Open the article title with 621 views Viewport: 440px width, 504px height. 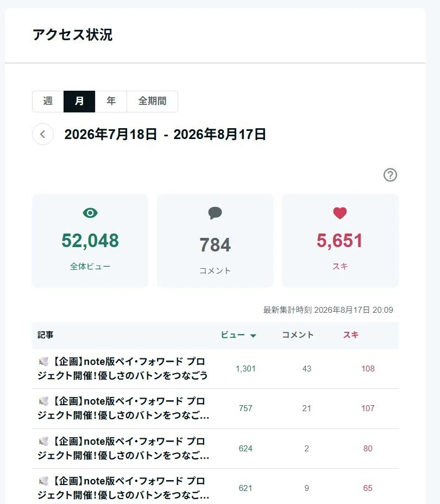pyautogui.click(x=123, y=488)
